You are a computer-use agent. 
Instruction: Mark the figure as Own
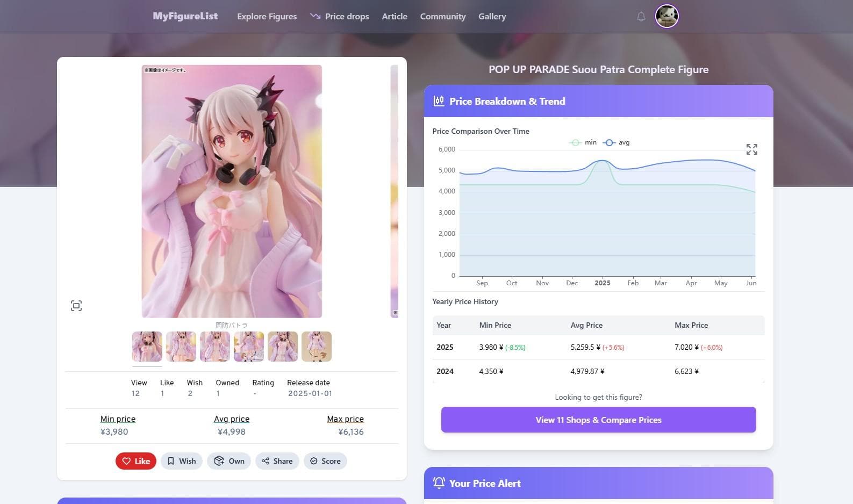(x=229, y=461)
